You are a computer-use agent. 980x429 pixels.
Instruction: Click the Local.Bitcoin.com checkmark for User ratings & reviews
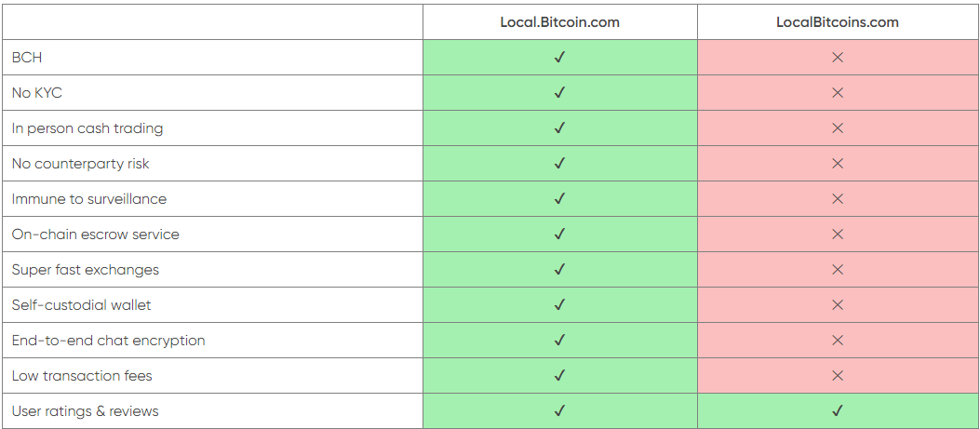(x=559, y=411)
